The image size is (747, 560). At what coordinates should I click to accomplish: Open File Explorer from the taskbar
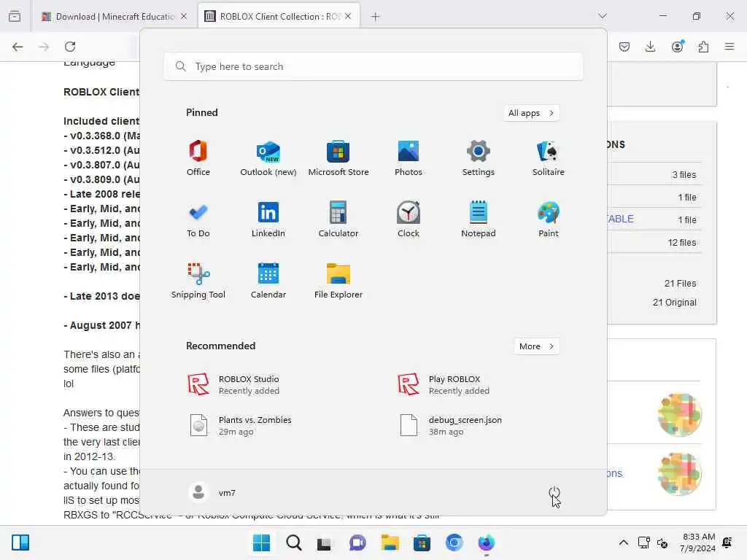[390, 542]
